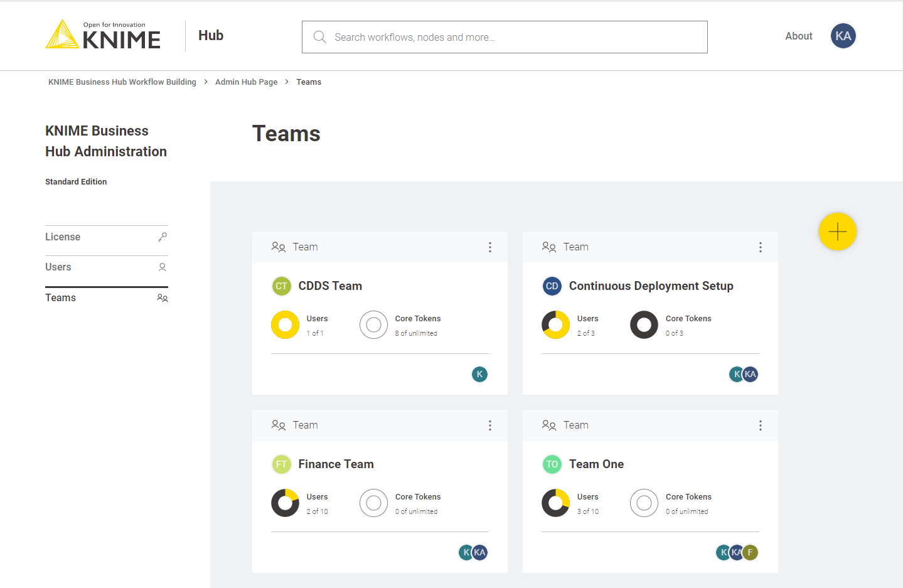The height and width of the screenshot is (588, 903).
Task: Click the CT avatar of CDDS Team
Action: 281,286
